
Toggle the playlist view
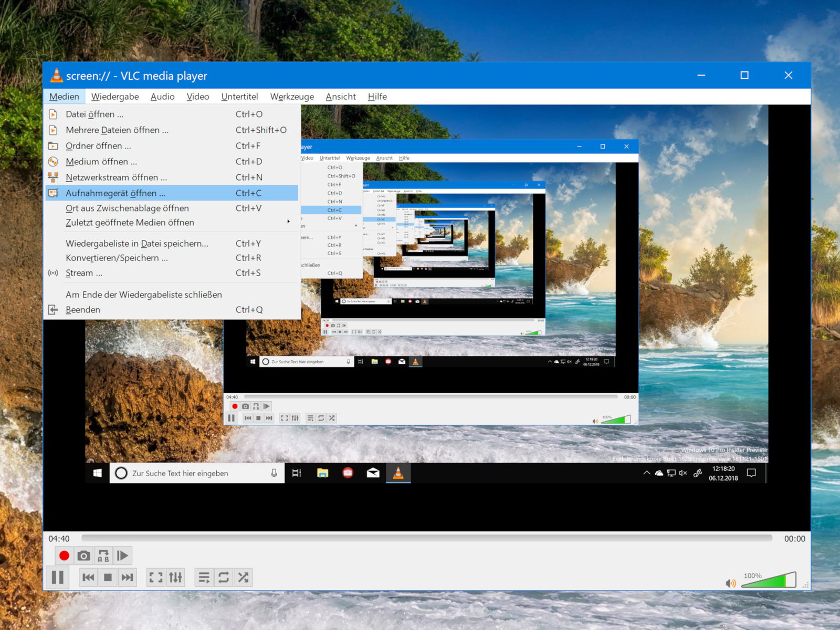point(204,577)
